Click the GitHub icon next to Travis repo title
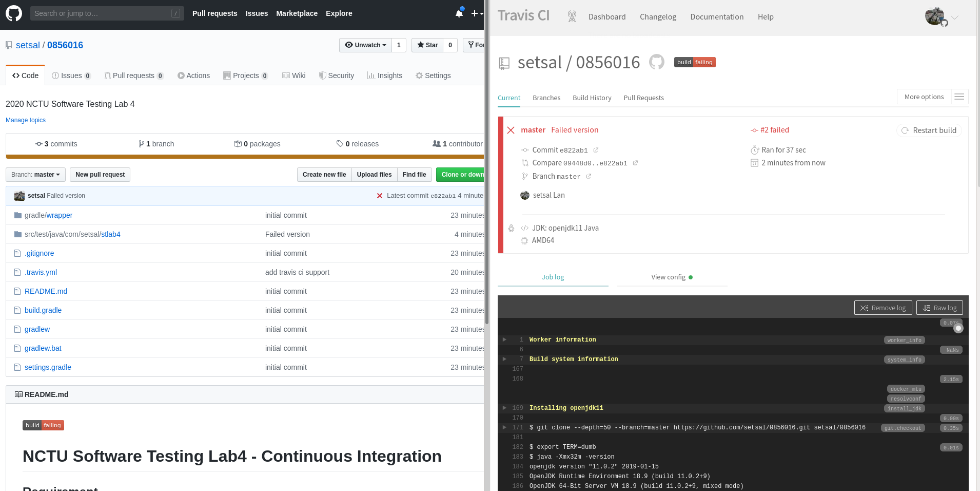Viewport: 980px width, 491px height. pos(657,62)
